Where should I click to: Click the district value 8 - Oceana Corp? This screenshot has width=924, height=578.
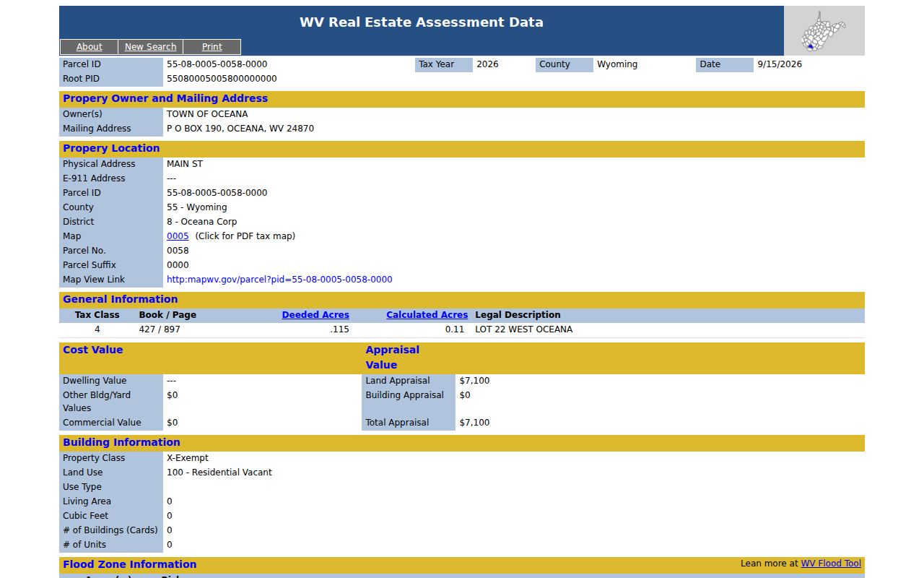(x=201, y=222)
